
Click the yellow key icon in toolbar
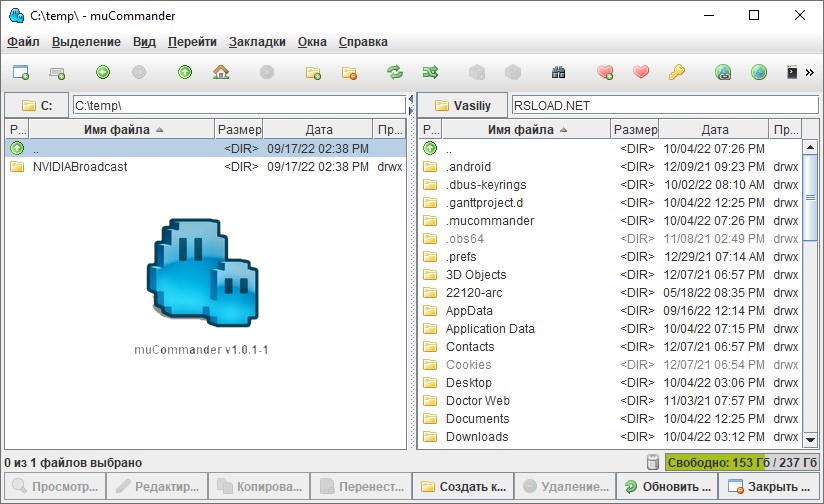click(x=677, y=72)
